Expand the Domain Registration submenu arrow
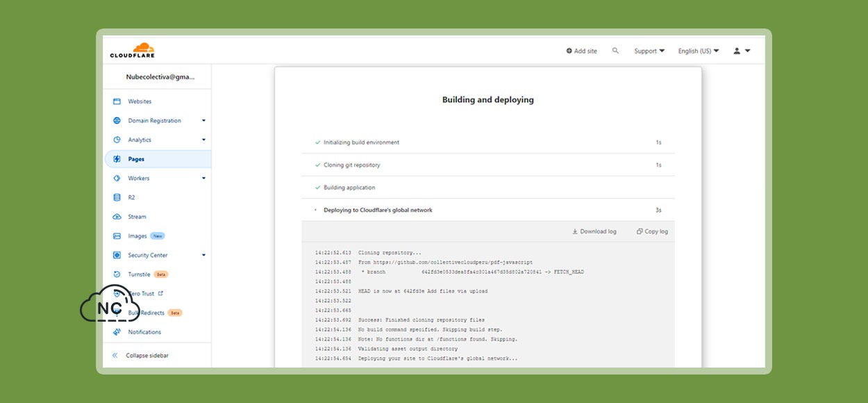The image size is (868, 403). (x=203, y=121)
